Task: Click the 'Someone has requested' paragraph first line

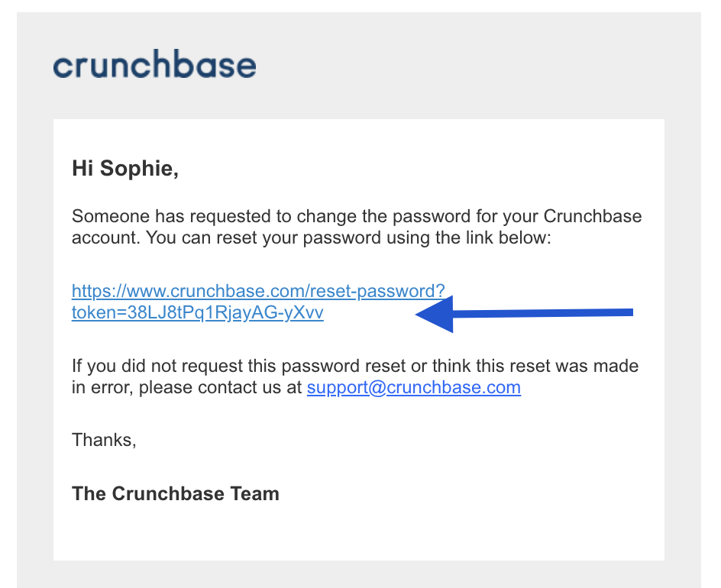Action: pos(357,216)
